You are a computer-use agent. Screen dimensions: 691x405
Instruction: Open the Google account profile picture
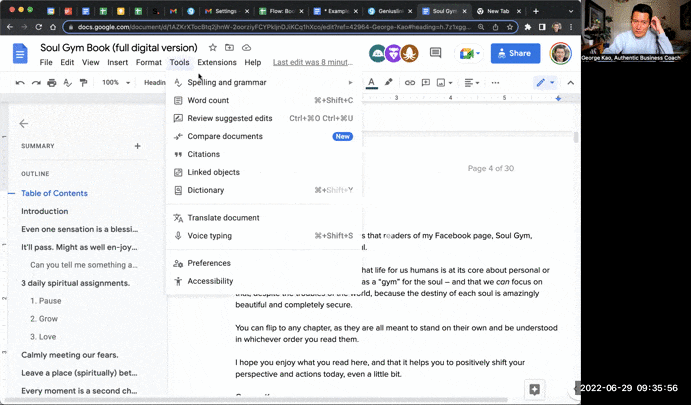point(561,53)
